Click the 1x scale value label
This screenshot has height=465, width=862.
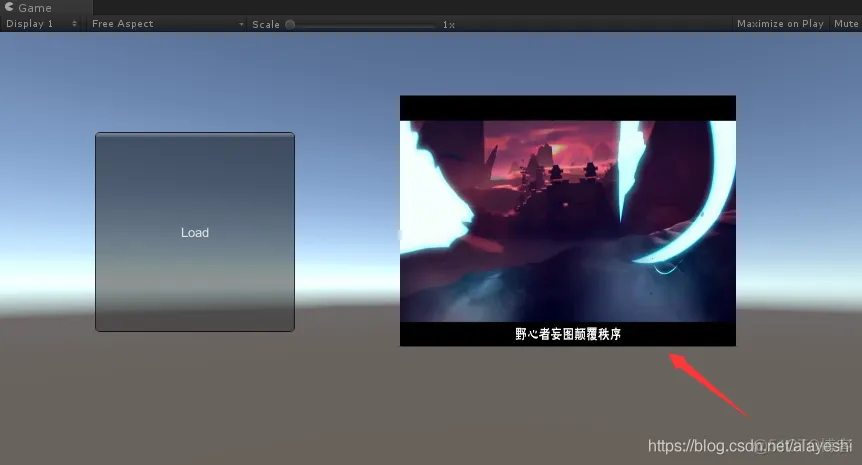[449, 25]
